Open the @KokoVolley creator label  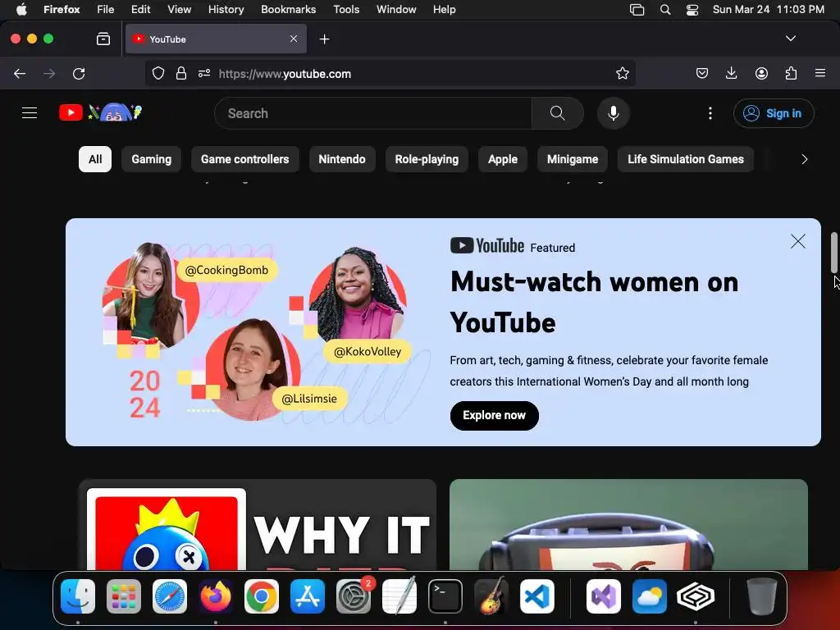point(367,351)
